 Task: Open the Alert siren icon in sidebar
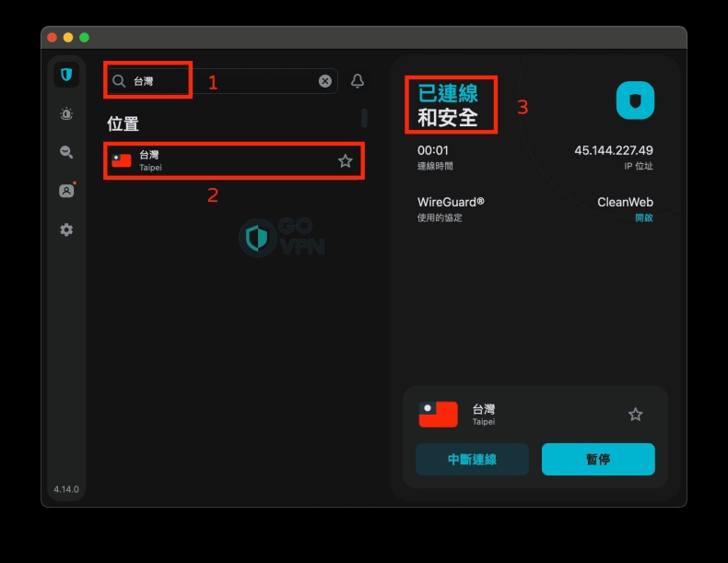66,113
